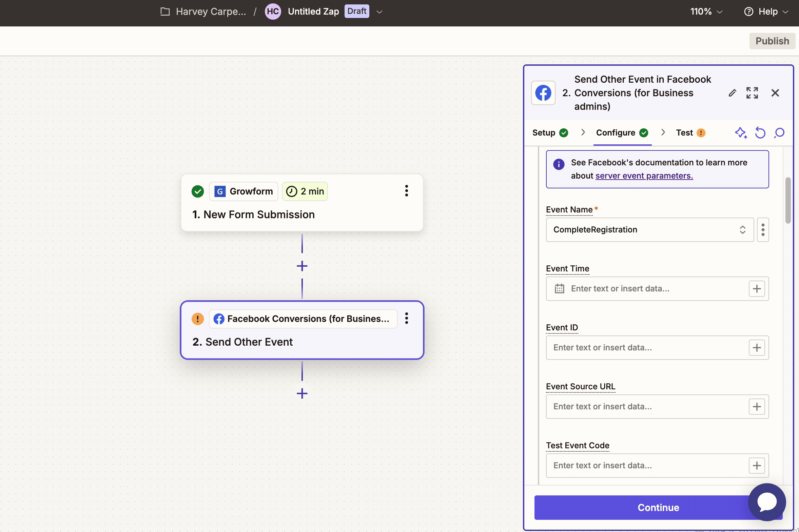Switch to the Configure tab
This screenshot has width=799, height=532.
click(x=622, y=132)
